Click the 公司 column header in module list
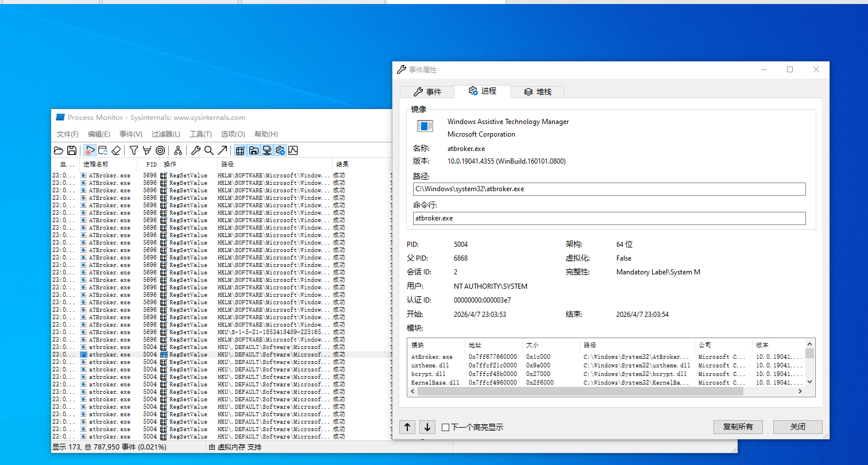 click(723, 345)
